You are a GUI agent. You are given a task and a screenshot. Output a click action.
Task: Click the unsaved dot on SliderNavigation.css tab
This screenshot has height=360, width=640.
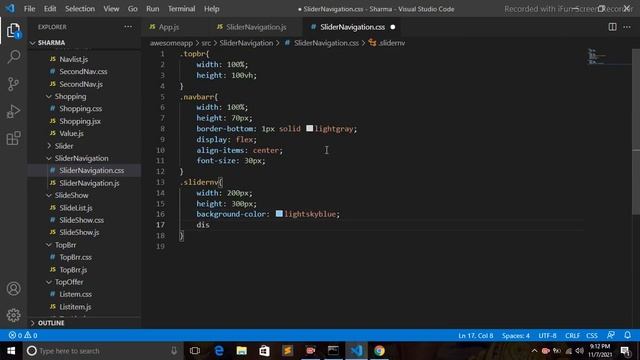[x=393, y=27]
